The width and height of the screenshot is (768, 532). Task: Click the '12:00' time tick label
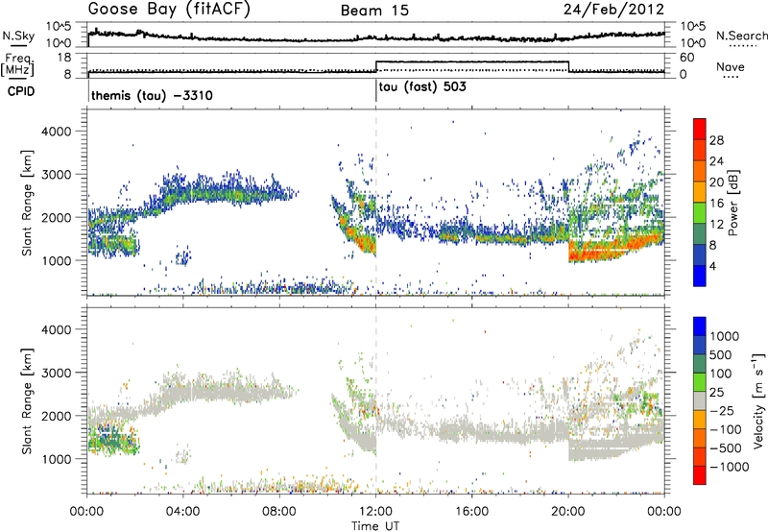click(375, 512)
